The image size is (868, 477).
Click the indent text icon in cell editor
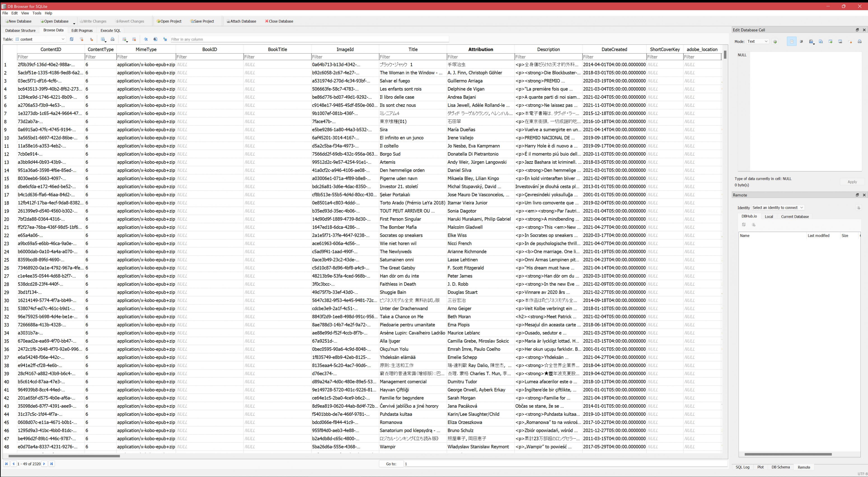(801, 42)
